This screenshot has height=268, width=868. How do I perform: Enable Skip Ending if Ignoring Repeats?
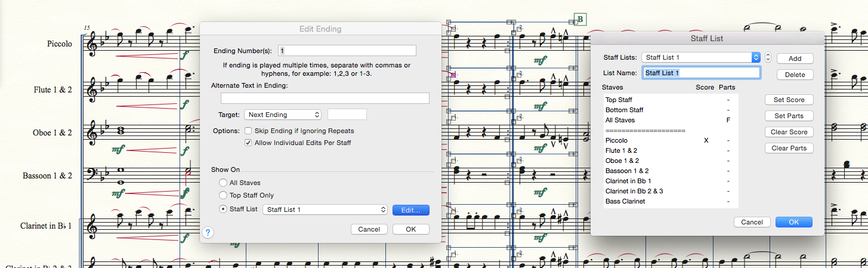click(248, 131)
